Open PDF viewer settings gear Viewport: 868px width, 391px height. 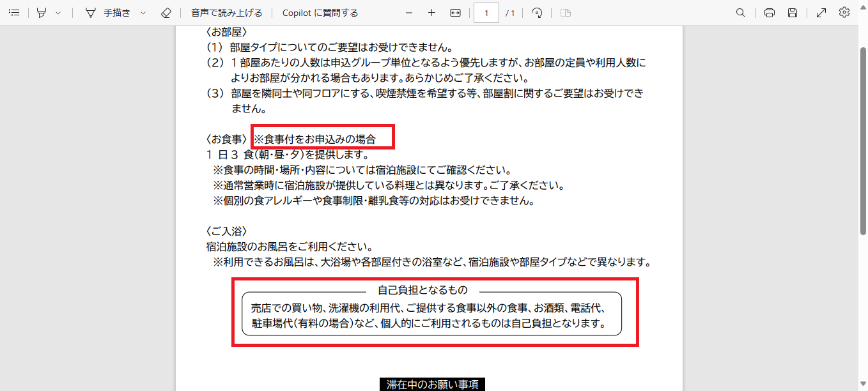(x=844, y=13)
